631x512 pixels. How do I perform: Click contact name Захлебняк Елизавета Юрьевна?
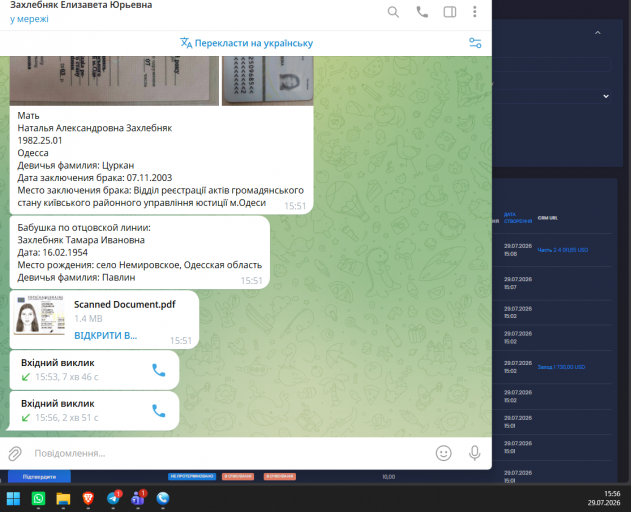coord(81,5)
